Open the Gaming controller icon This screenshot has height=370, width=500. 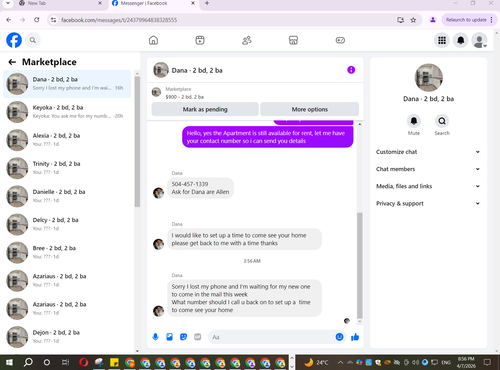tap(340, 40)
